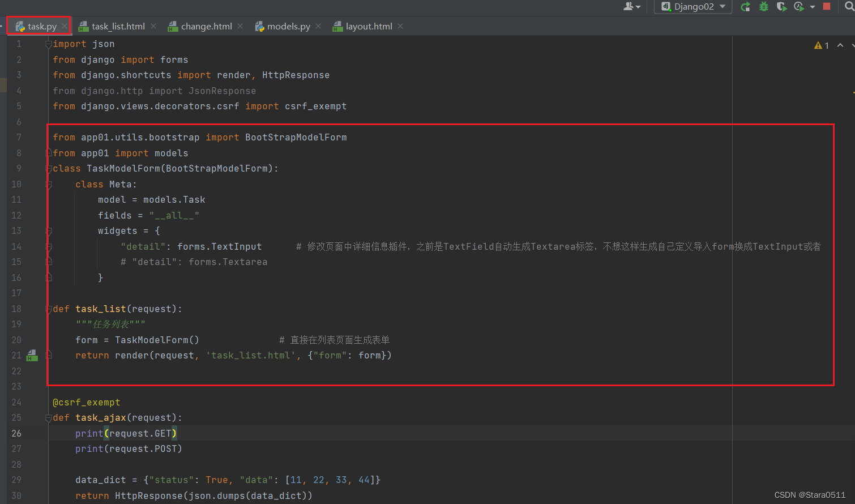Click the unused 'JsonResponse' import on line 4
This screenshot has width=855, height=504.
(223, 91)
